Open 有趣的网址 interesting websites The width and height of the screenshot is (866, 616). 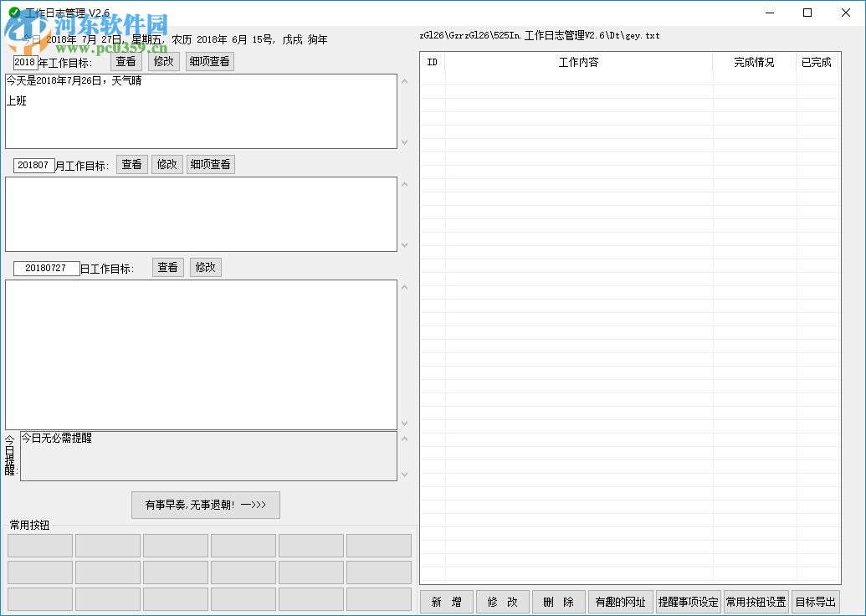point(621,601)
